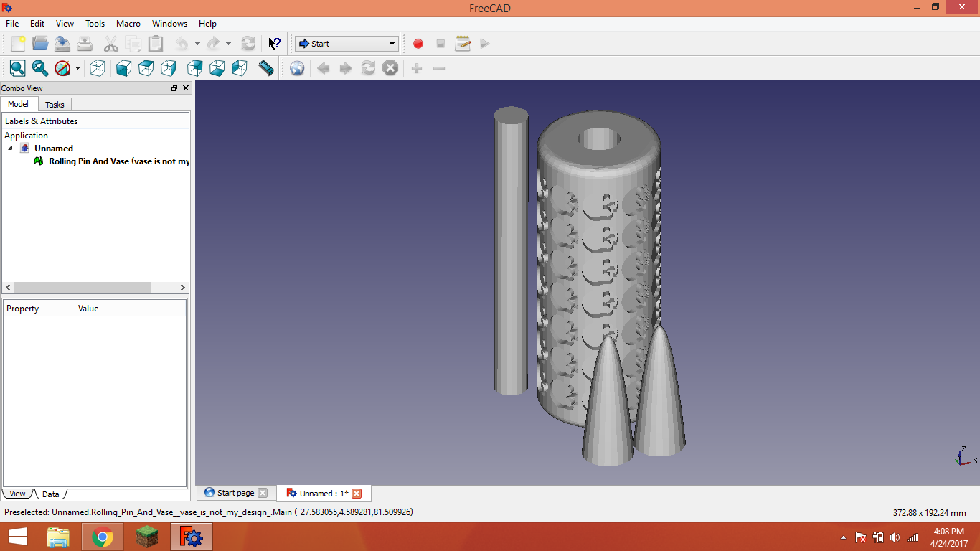Go back with the web navigation arrow
The height and width of the screenshot is (551, 980).
tap(324, 68)
